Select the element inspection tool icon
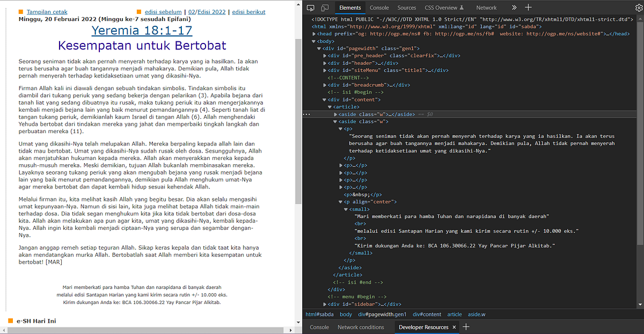Viewport: 644px width, 334px height. pos(310,8)
